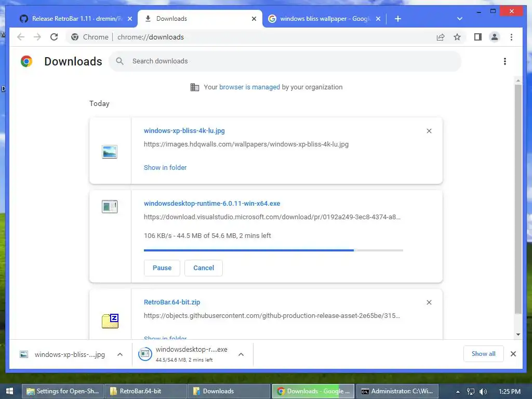The height and width of the screenshot is (399, 532).
Task: Click the windowsdesktop-runtime exe file icon
Action: 110,207
